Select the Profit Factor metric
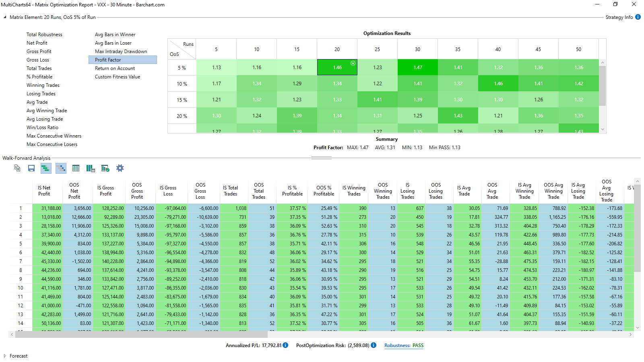This screenshot has height=362, width=644. (x=123, y=60)
